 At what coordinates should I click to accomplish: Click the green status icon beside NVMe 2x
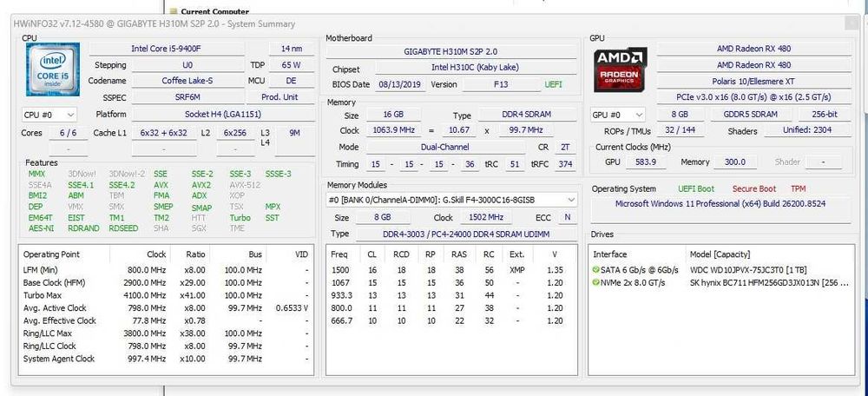[595, 283]
